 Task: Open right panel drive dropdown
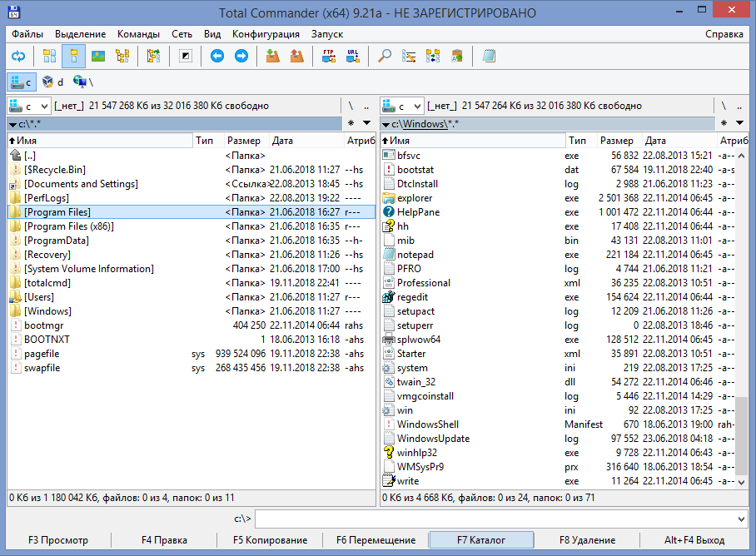point(402,106)
